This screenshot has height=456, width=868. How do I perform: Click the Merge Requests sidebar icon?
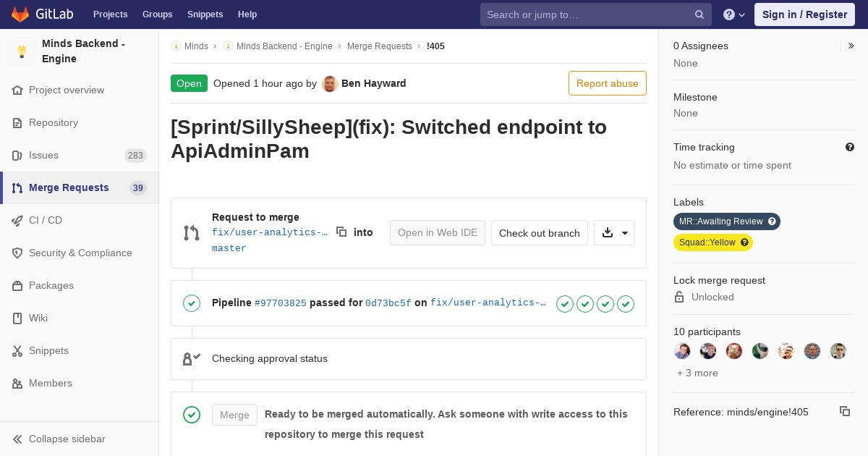(x=17, y=187)
